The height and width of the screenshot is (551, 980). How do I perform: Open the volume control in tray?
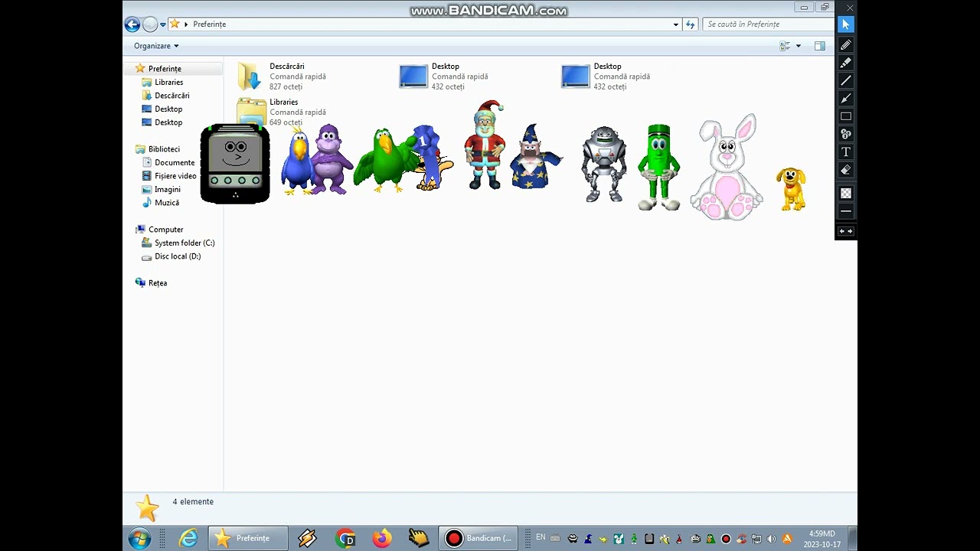771,539
